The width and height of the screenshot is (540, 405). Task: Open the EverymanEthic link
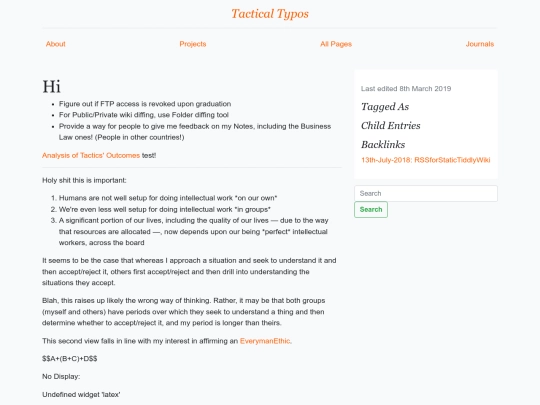[x=265, y=341]
